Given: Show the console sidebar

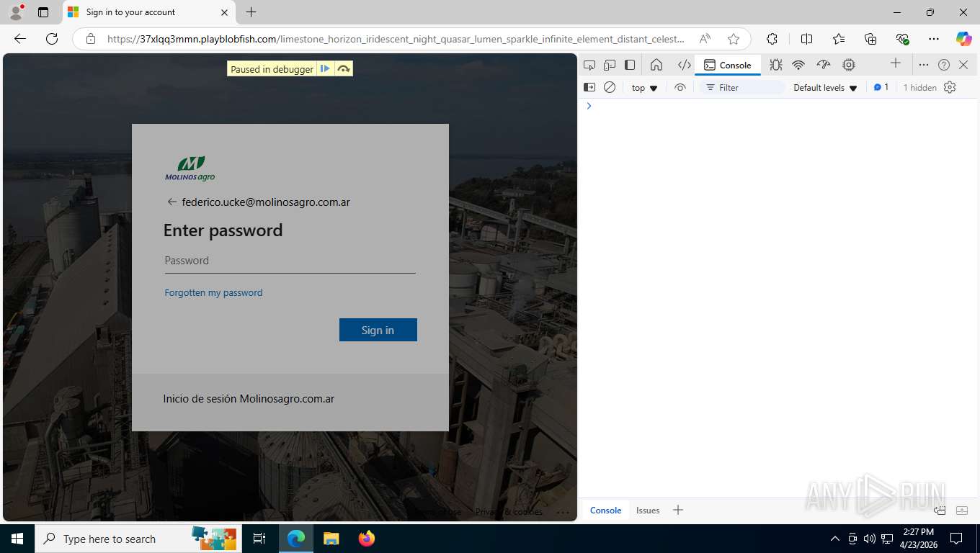Looking at the screenshot, I should [589, 87].
